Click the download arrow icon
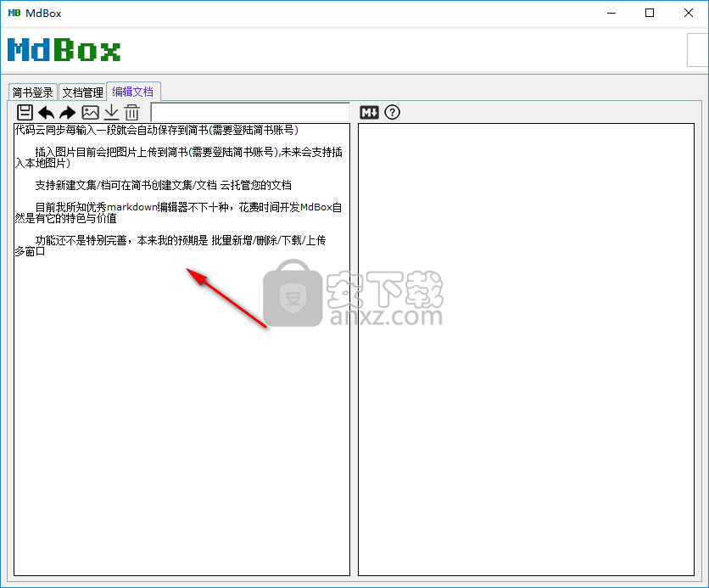Screen dimensions: 709x588 111,112
